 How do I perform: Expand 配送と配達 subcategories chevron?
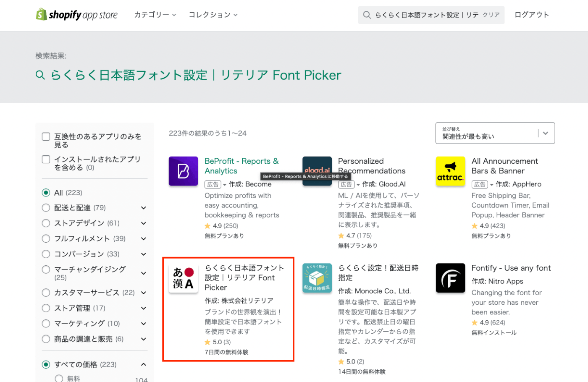(x=144, y=208)
